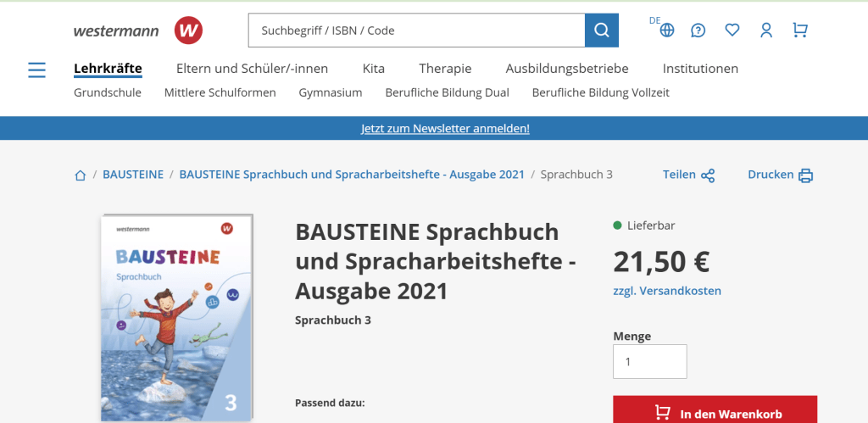Open the hamburger main menu
Screen dimensions: 868x423
pos(37,70)
